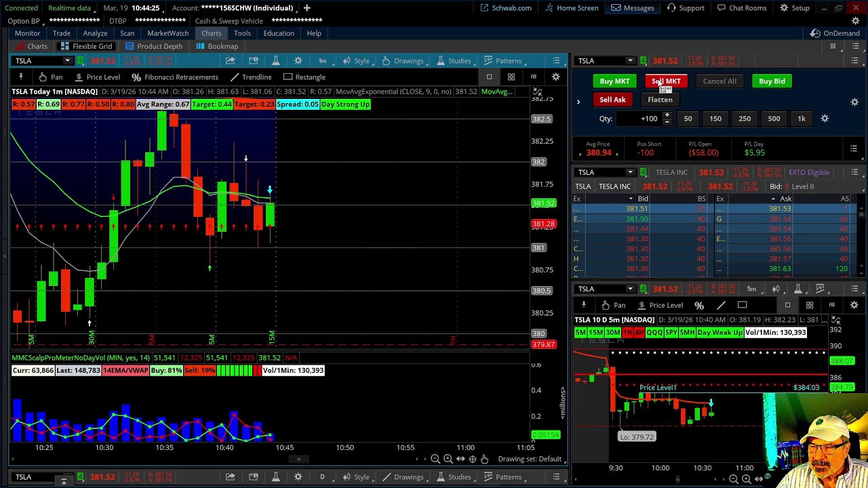Open quantity presets gear settings
Screen dimensions: 868x488
click(825, 119)
